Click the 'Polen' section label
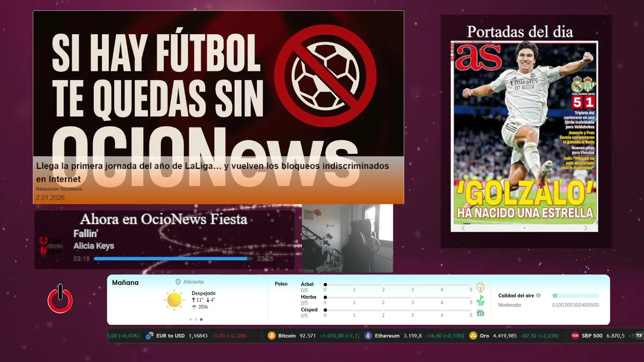 coord(281,284)
